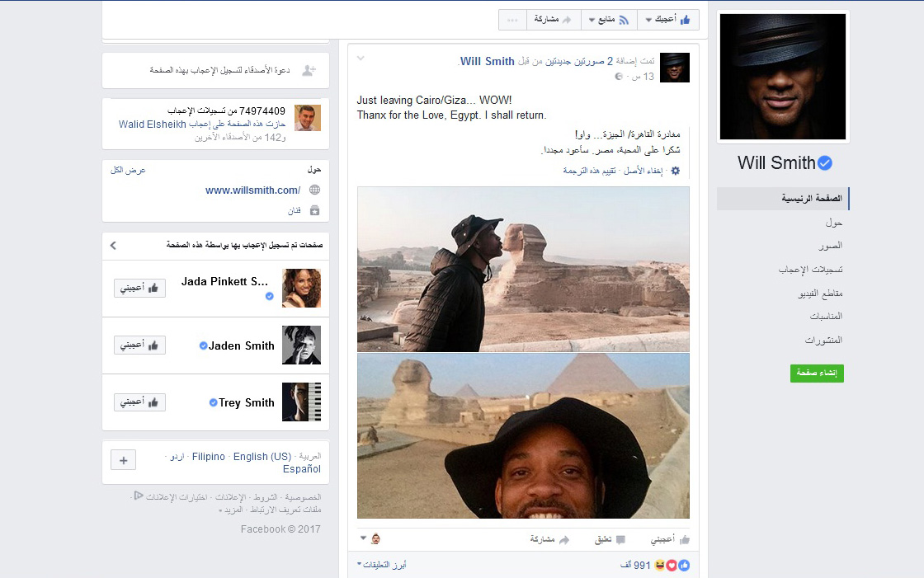The image size is (924, 578).
Task: Open Will Smith's large profile picture
Action: coord(783,77)
